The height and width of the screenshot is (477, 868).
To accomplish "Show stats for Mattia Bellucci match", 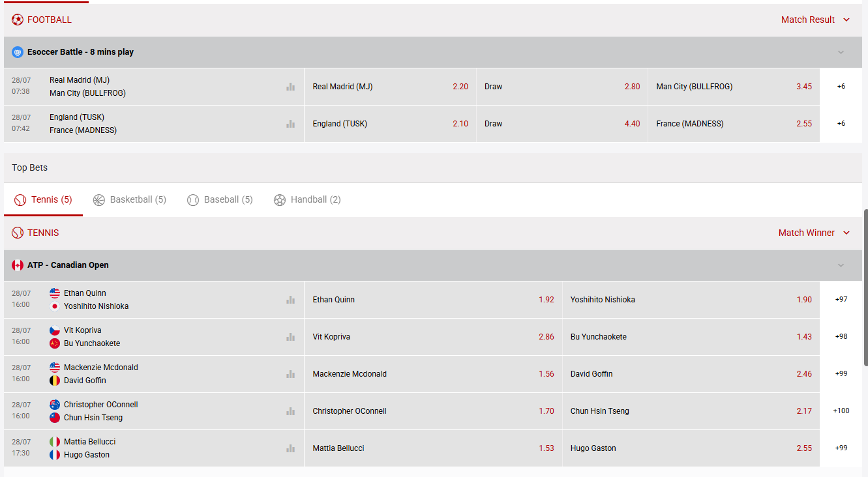I will pyautogui.click(x=290, y=448).
